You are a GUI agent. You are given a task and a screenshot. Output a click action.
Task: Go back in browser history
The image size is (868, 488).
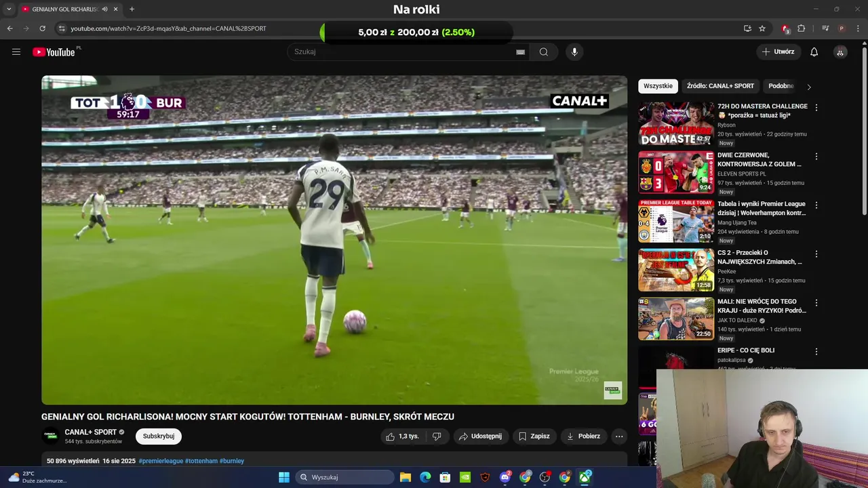9,28
